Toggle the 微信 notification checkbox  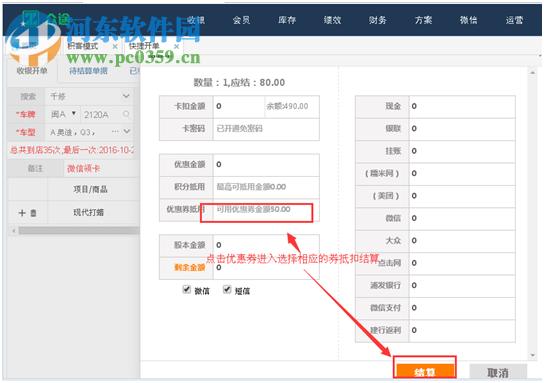coord(187,289)
